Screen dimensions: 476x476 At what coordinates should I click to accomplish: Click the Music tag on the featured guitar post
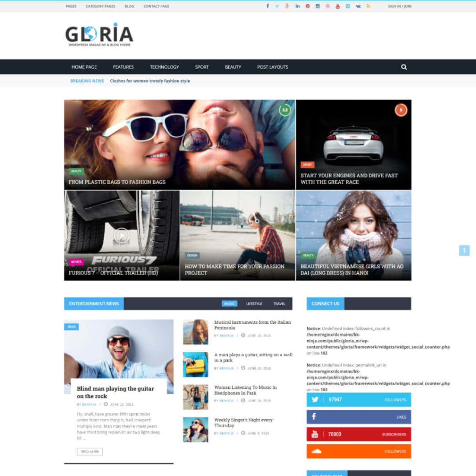point(72,327)
